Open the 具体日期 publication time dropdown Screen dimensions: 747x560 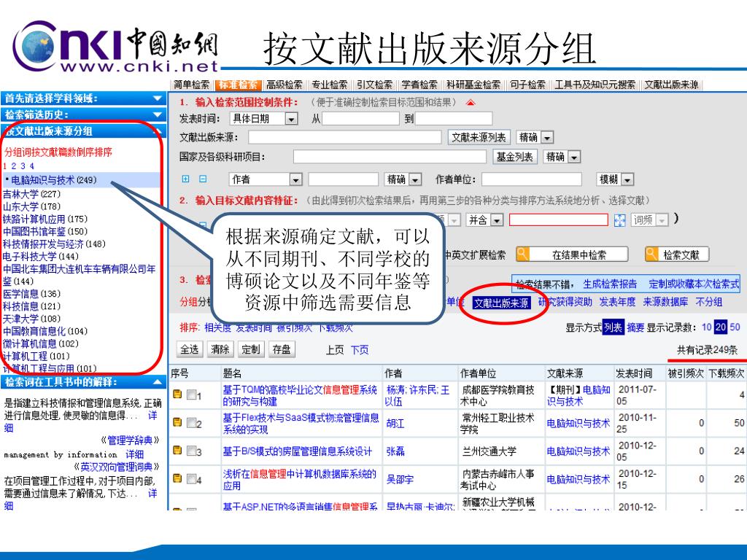[292, 119]
